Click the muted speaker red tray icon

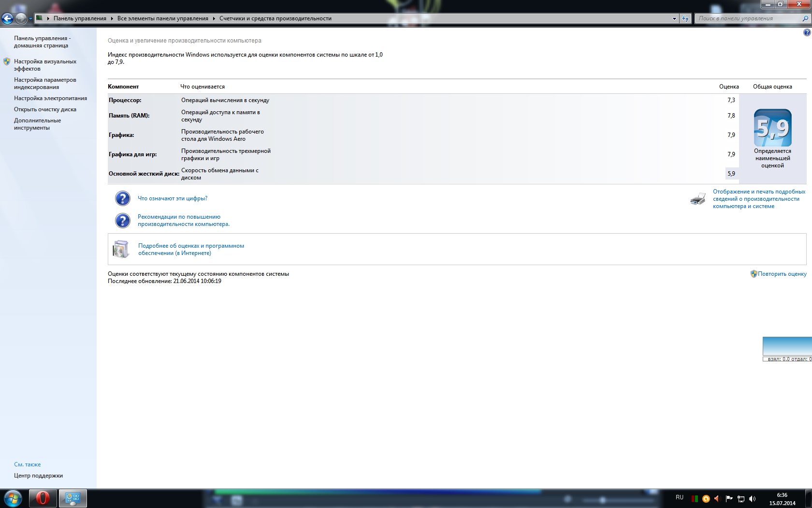717,498
